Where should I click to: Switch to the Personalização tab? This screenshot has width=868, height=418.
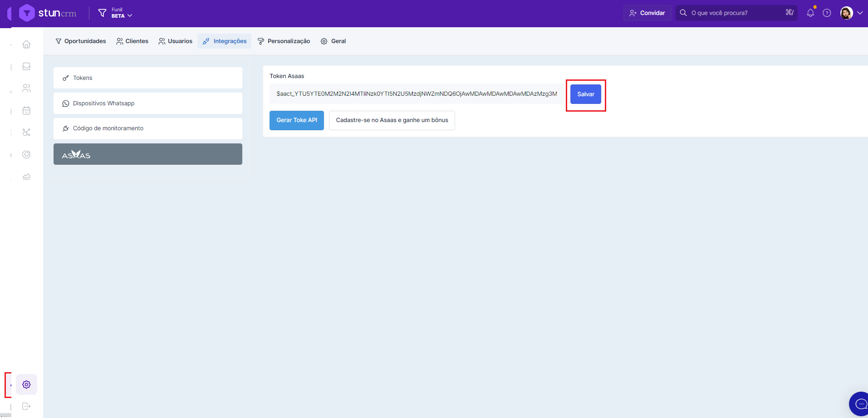[x=284, y=41]
